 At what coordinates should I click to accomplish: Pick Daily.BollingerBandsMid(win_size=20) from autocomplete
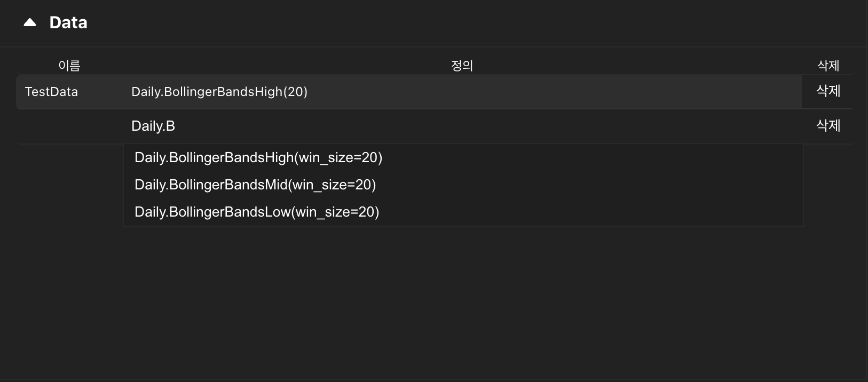[x=255, y=185]
